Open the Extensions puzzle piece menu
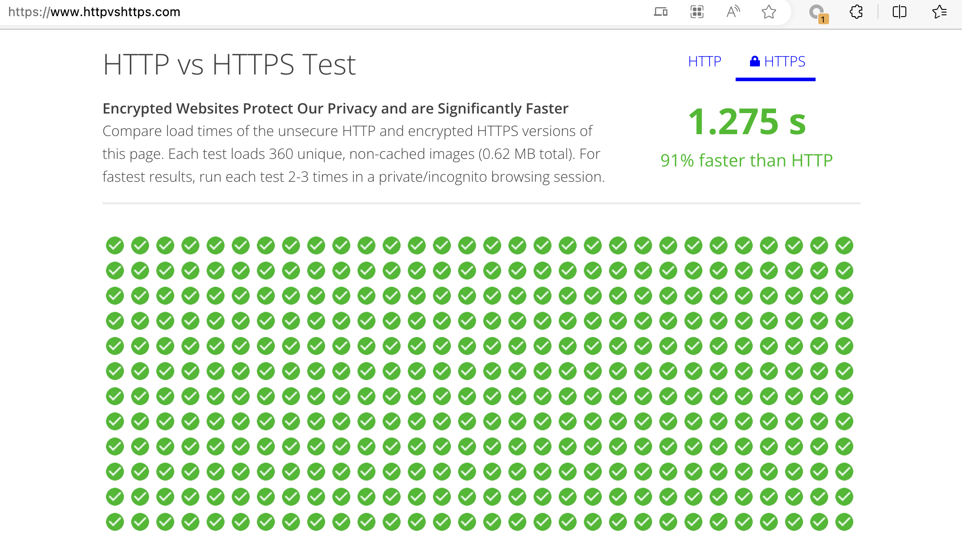Image resolution: width=962 pixels, height=560 pixels. pos(856,12)
